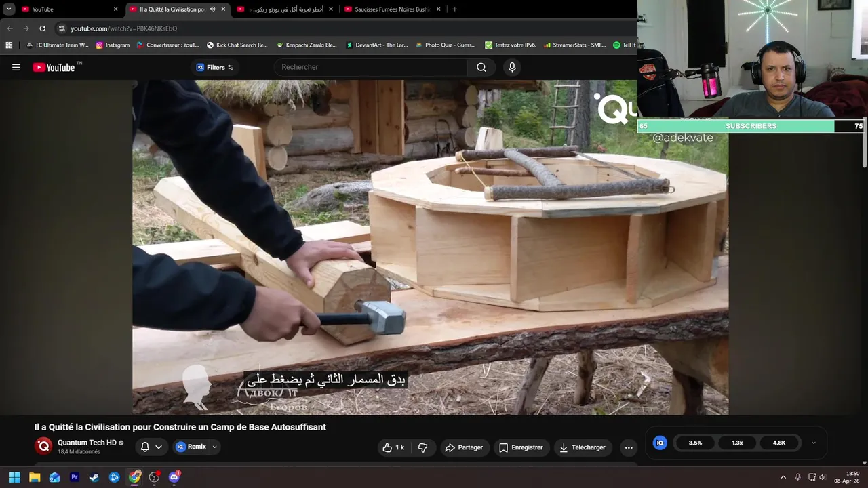Viewport: 868px width, 488px height.
Task: Start voice search with the microphone icon
Action: (512, 67)
